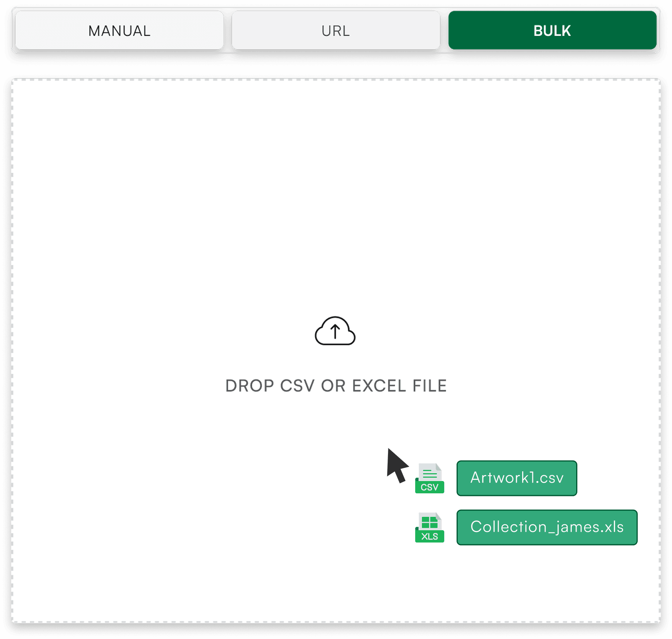Select the Artwork1.csv file label
This screenshot has width=672, height=639.
click(x=517, y=478)
